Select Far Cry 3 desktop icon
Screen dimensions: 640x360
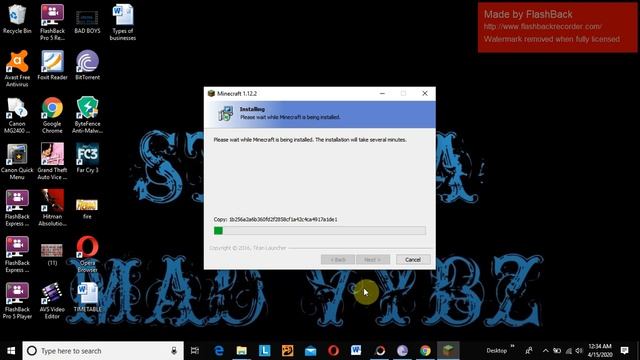click(87, 158)
